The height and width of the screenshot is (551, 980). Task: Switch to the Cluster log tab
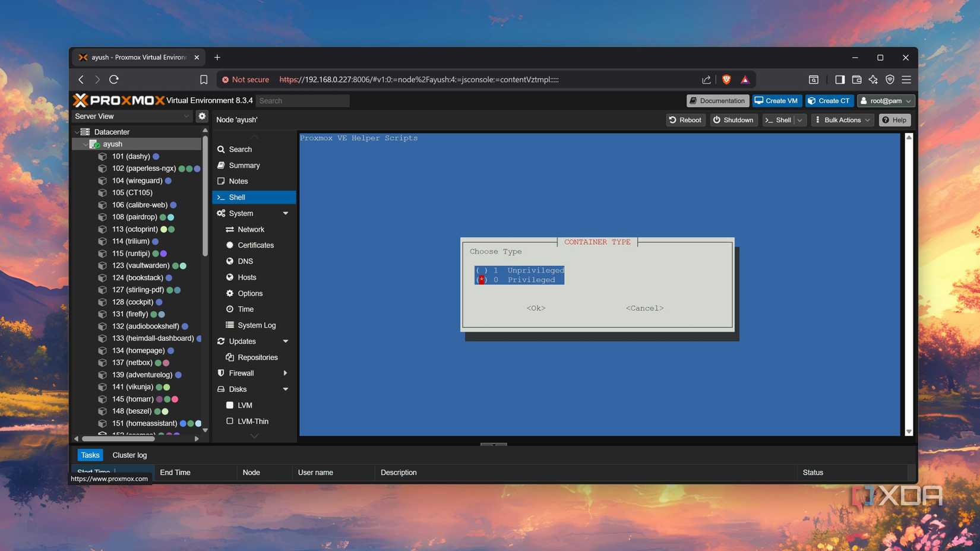click(x=129, y=455)
